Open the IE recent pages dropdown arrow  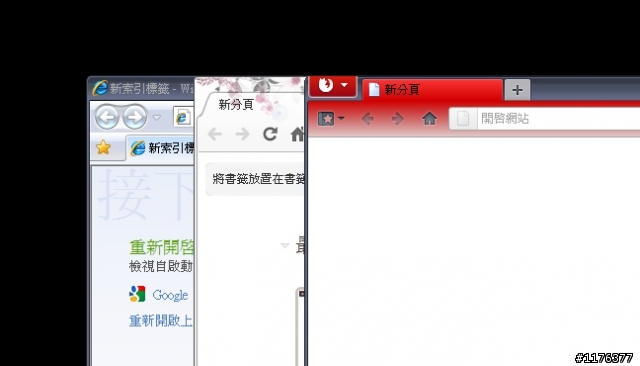tap(156, 118)
